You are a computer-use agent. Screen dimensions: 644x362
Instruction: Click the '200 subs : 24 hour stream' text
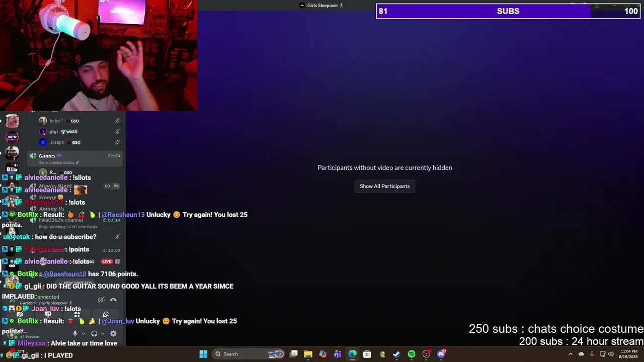(x=581, y=341)
